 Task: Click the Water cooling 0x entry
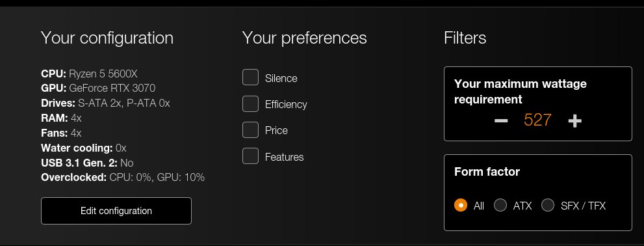pos(84,148)
